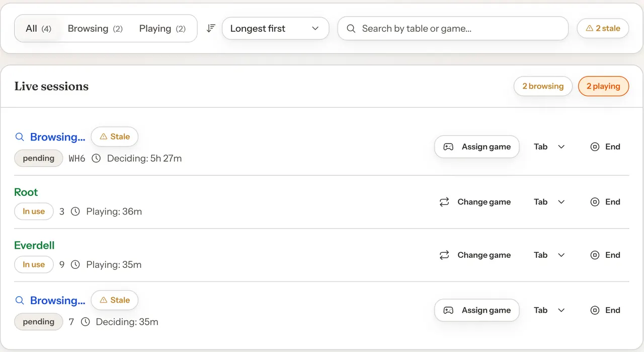Viewport: 644px width, 352px height.
Task: Click table number 3 in the Root row
Action: point(62,212)
